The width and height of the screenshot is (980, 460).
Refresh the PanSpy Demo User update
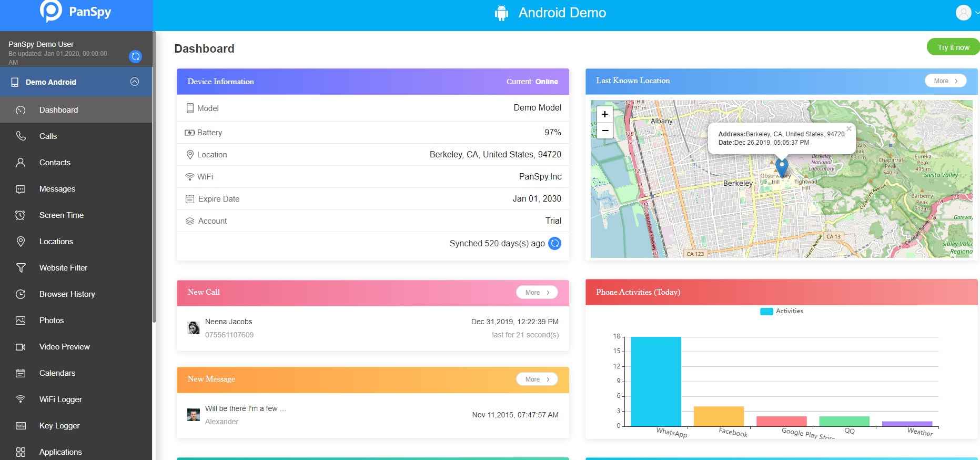[x=135, y=56]
